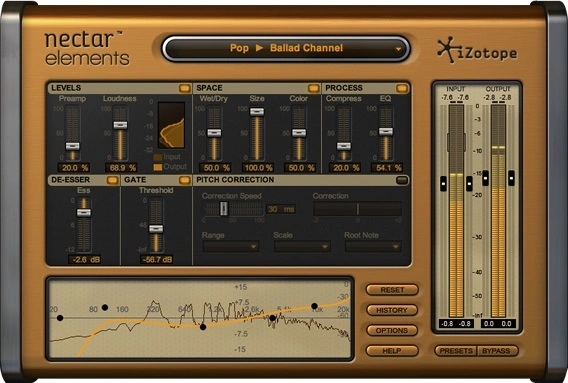Toggle the LEVELS module power button
This screenshot has height=383, width=568.
pyautogui.click(x=185, y=88)
